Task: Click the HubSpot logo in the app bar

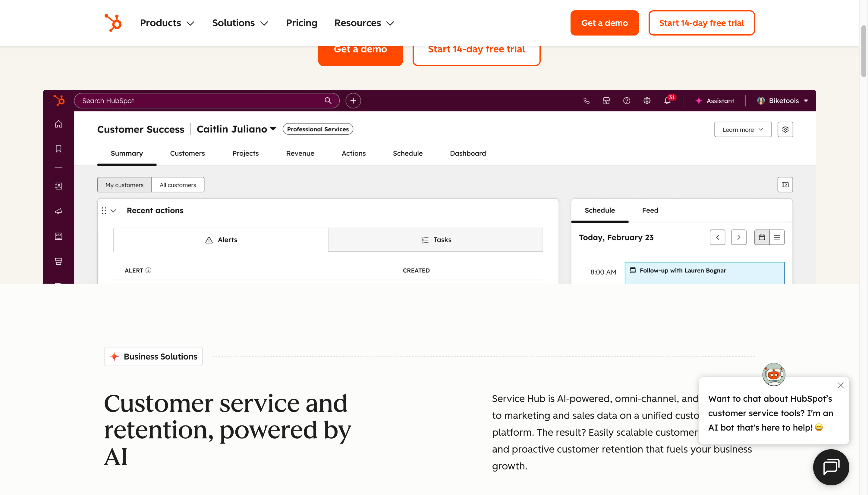Action: tap(58, 100)
